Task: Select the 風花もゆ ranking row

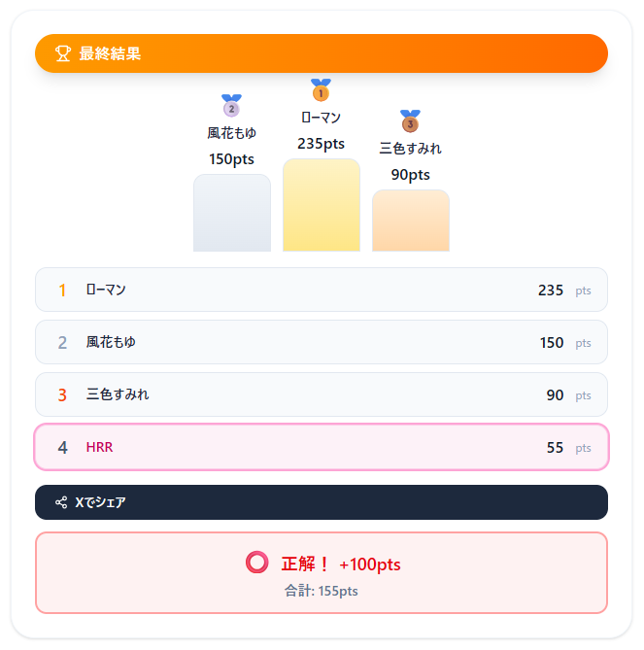Action: 322,342
